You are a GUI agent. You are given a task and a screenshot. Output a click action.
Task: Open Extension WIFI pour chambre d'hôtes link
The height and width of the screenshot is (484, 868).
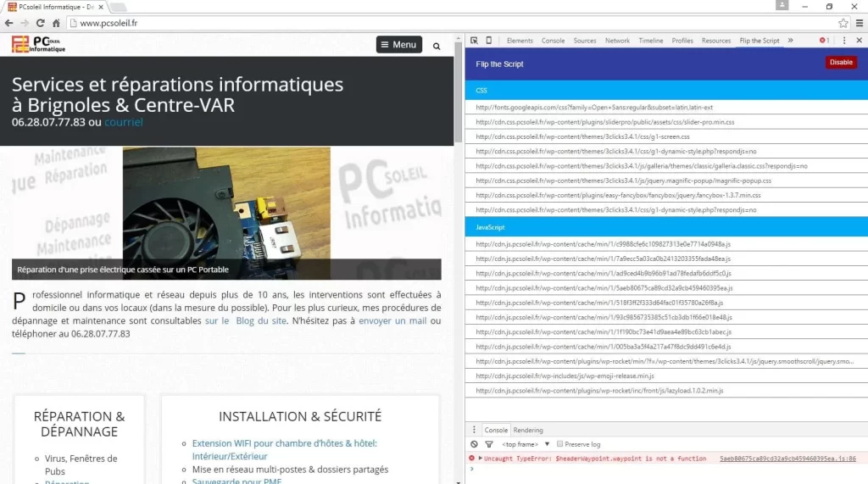click(285, 449)
